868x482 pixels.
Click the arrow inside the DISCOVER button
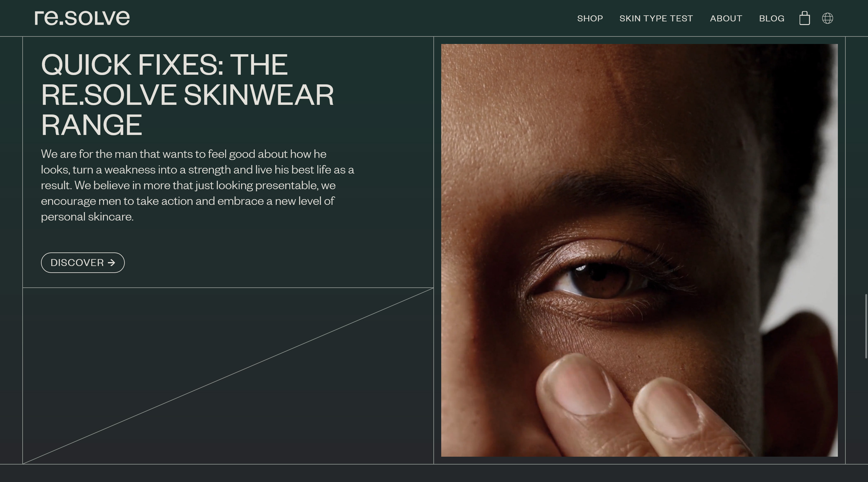coord(112,263)
